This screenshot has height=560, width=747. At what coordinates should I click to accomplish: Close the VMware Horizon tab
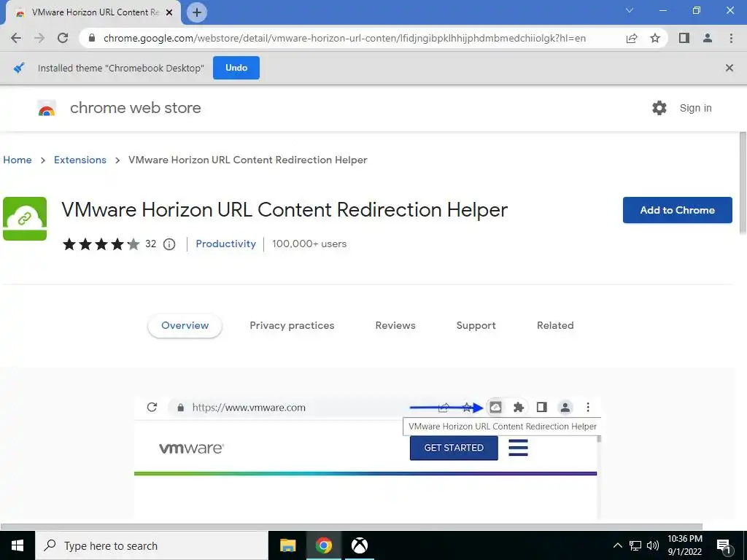pos(169,12)
